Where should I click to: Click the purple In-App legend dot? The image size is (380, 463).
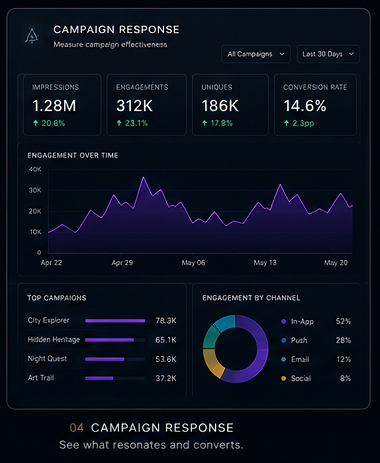coord(284,321)
